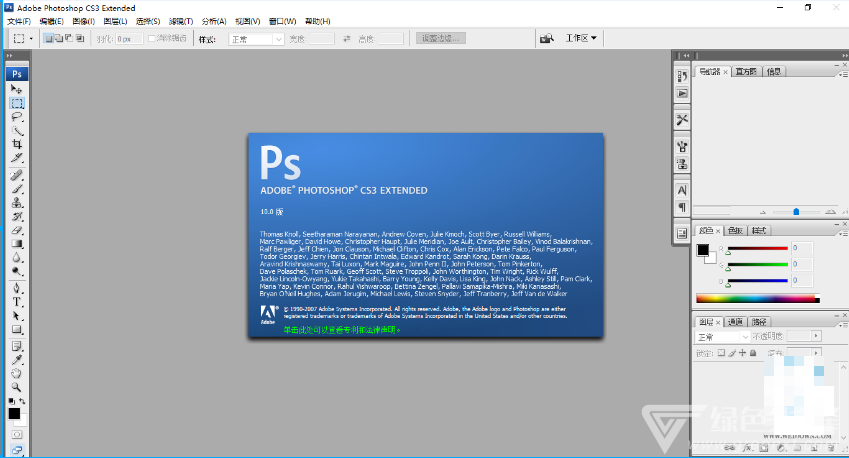Open the Character panel icon

click(x=682, y=190)
